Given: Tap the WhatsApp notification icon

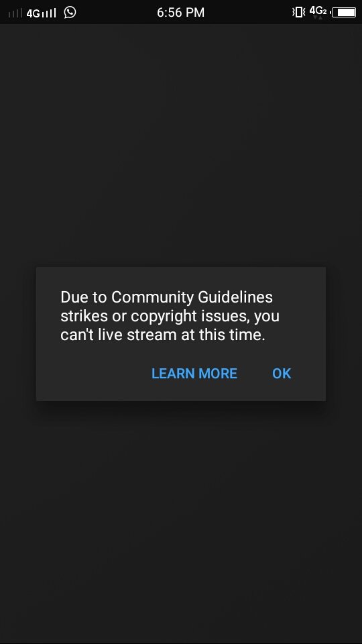Looking at the screenshot, I should [70, 12].
